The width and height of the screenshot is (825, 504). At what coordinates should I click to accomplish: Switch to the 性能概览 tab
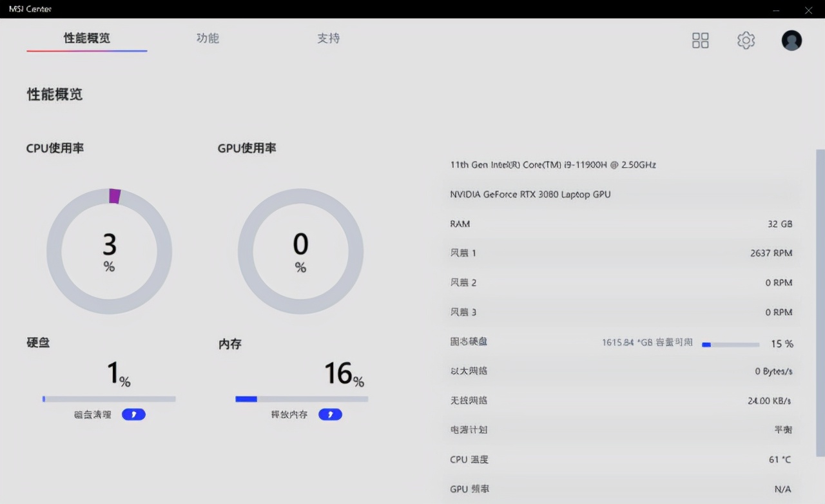(87, 38)
